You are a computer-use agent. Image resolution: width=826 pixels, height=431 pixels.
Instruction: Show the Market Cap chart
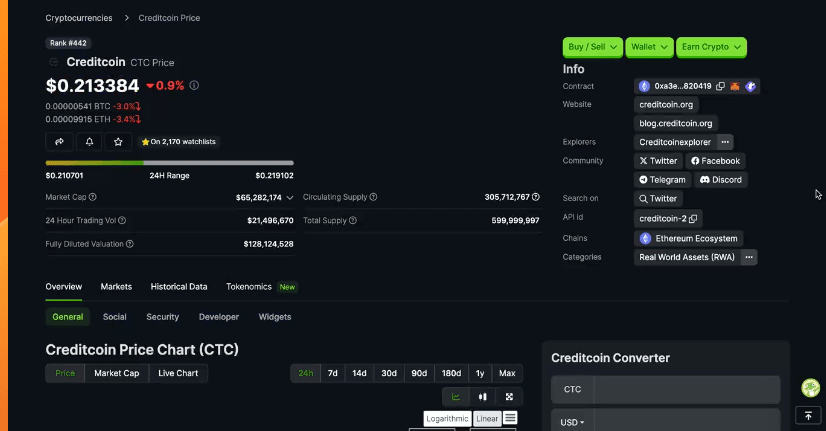(x=116, y=373)
